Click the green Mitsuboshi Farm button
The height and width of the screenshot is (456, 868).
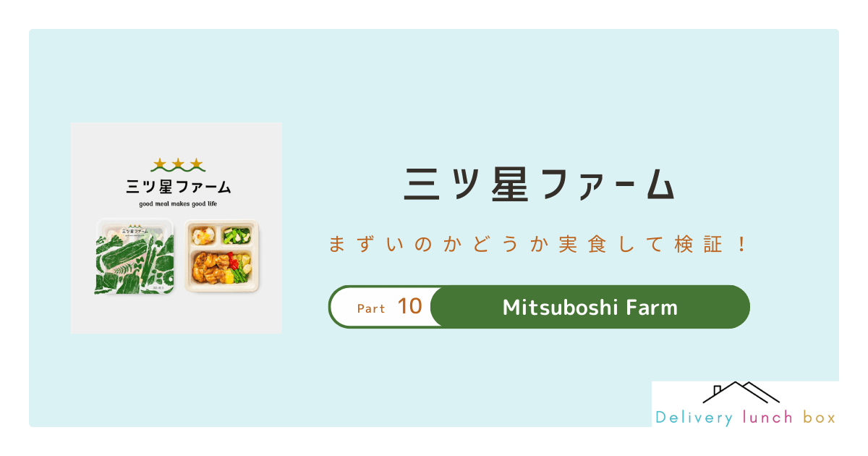coord(590,308)
